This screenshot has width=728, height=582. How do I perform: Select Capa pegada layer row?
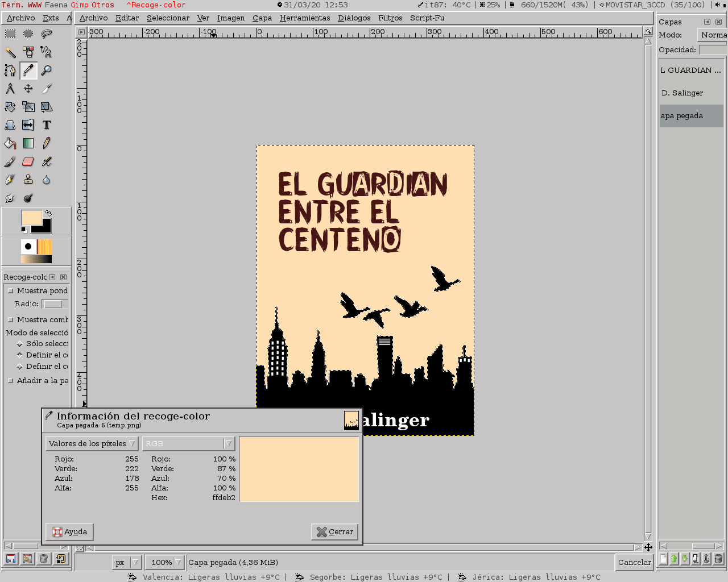pos(692,116)
